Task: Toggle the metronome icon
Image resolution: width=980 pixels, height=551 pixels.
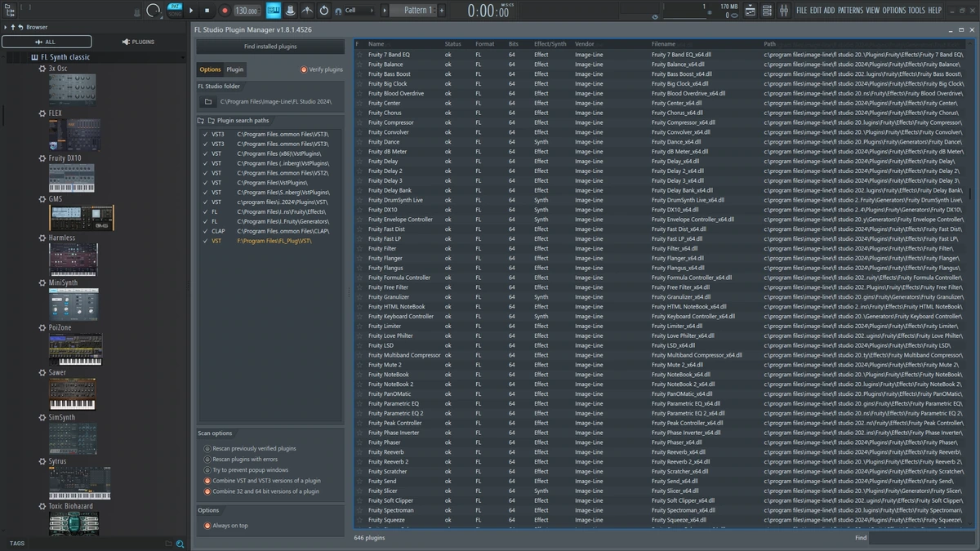Action: (x=290, y=11)
